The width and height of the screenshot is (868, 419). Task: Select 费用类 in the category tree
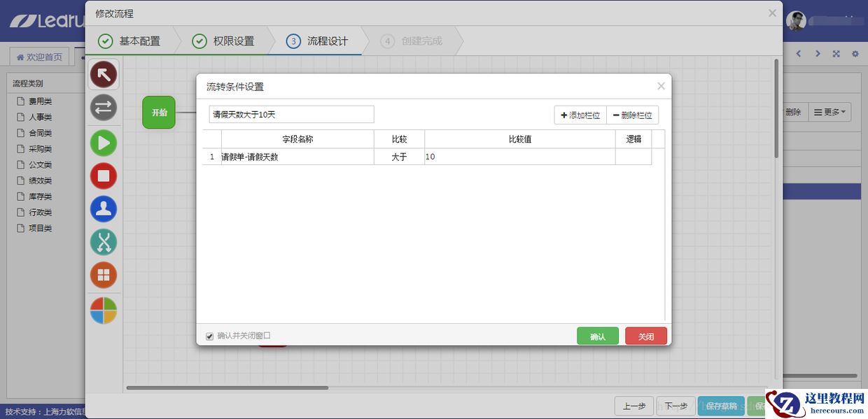click(x=40, y=101)
